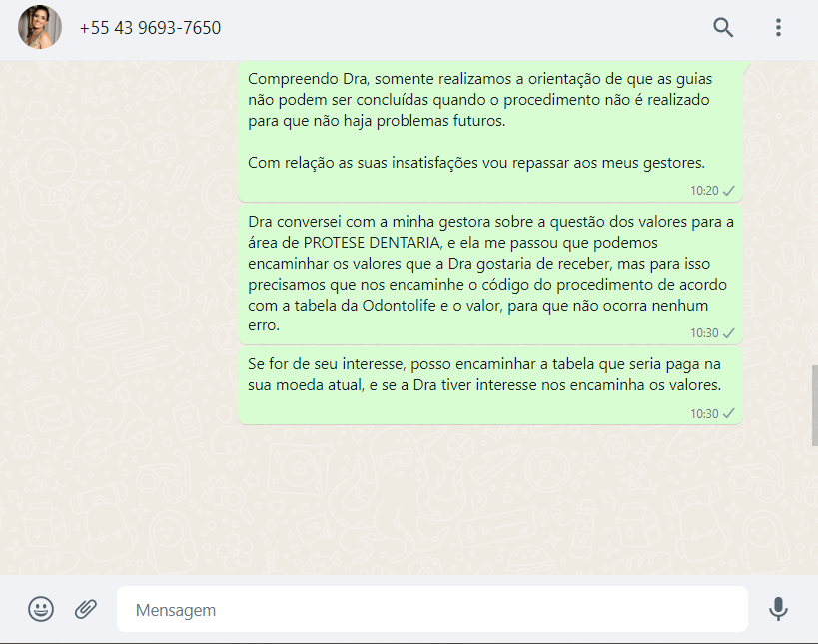Image resolution: width=818 pixels, height=644 pixels.
Task: Select the message starting 'Compreendo Dra'
Action: click(489, 131)
